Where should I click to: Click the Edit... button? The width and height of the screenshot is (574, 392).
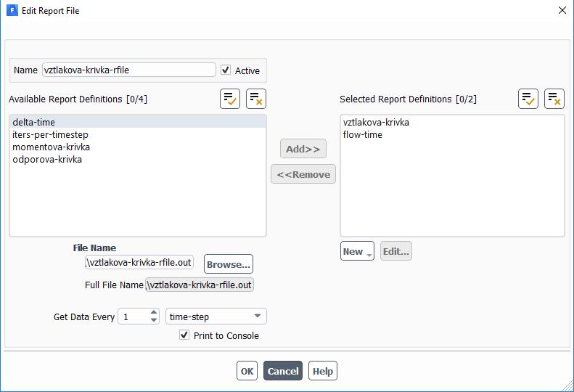tap(395, 251)
